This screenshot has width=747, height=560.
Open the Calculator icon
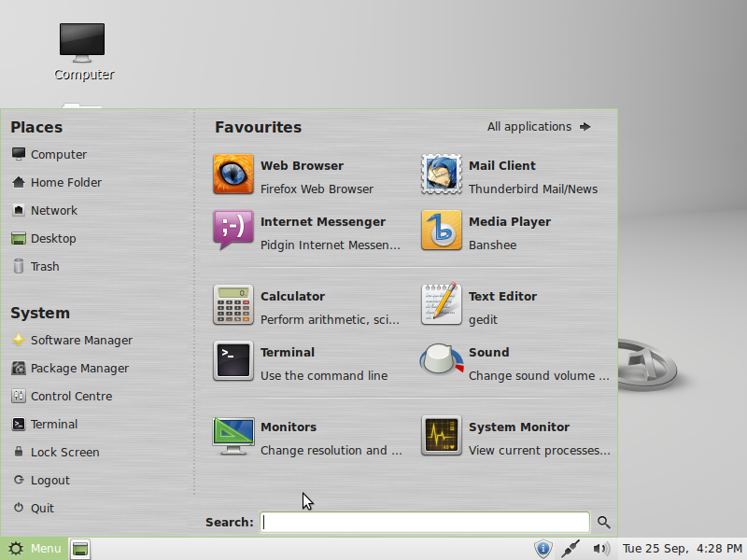233,305
